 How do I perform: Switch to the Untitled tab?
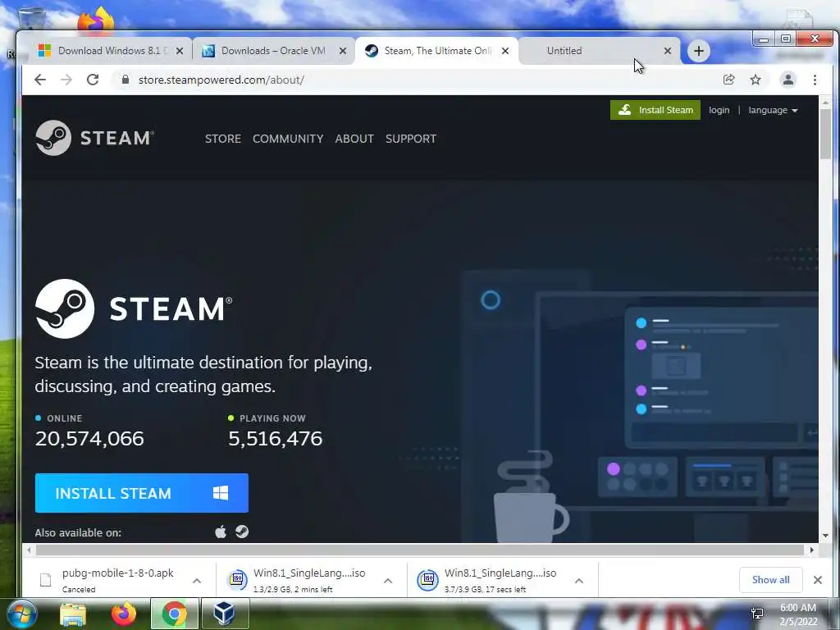tap(599, 51)
